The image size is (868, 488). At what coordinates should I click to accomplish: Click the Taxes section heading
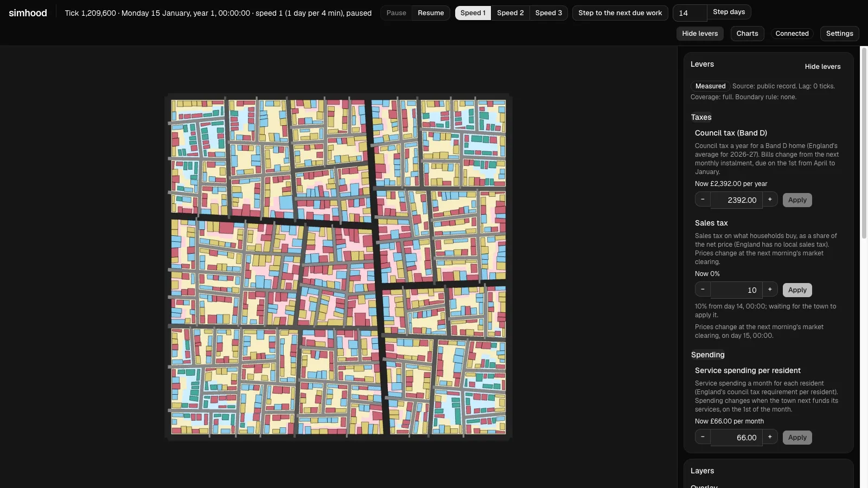click(x=701, y=117)
